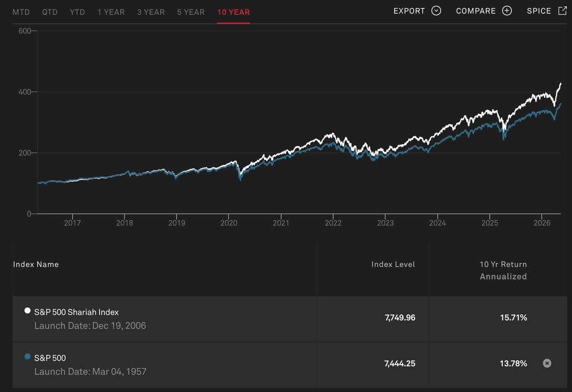
Task: Click the 10 Yr Return column header
Action: (503, 264)
